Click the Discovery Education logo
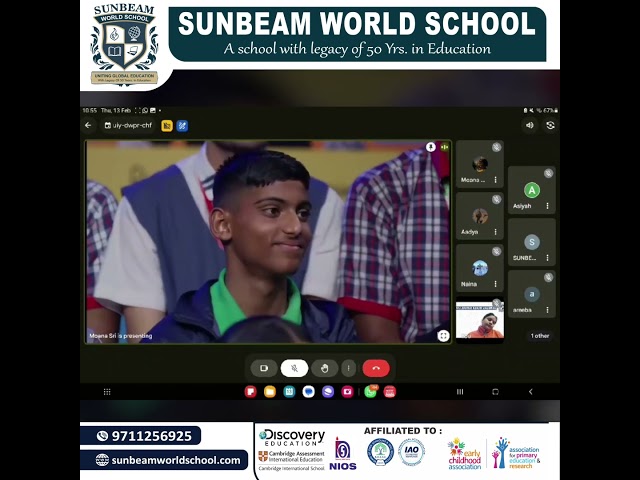Screen dimensions: 640x480 click(x=292, y=438)
